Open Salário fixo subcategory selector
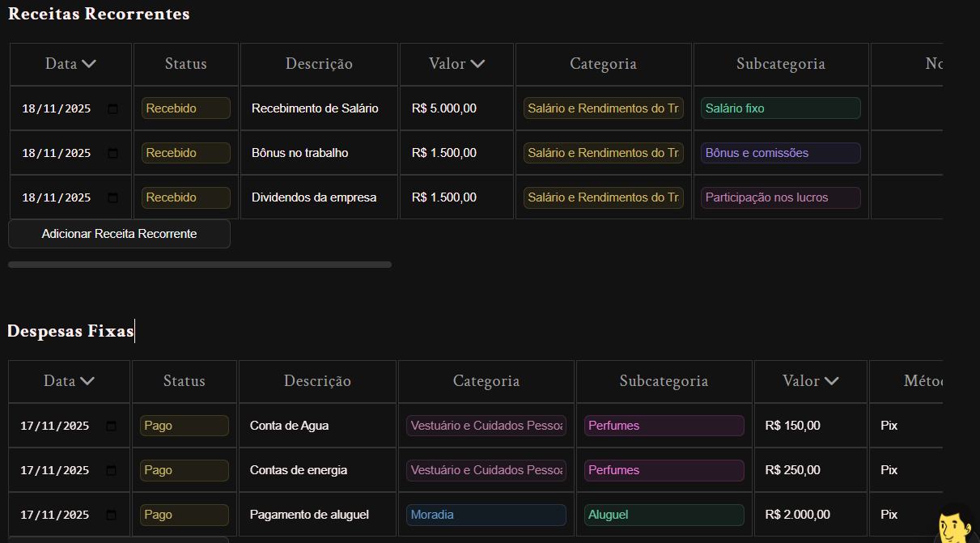This screenshot has width=980, height=543. [780, 108]
